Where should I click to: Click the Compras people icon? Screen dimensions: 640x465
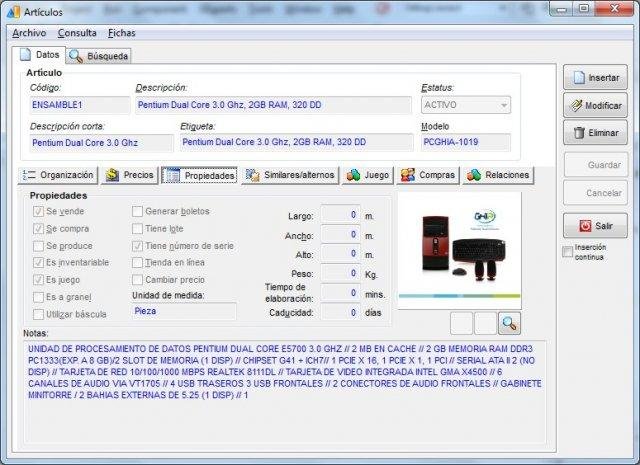[x=407, y=175]
